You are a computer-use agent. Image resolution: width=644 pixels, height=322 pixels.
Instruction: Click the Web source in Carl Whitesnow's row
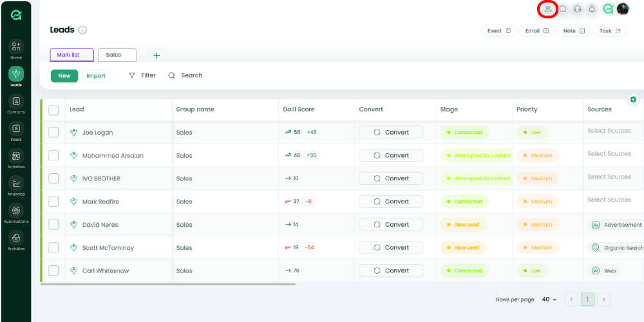[x=604, y=270]
